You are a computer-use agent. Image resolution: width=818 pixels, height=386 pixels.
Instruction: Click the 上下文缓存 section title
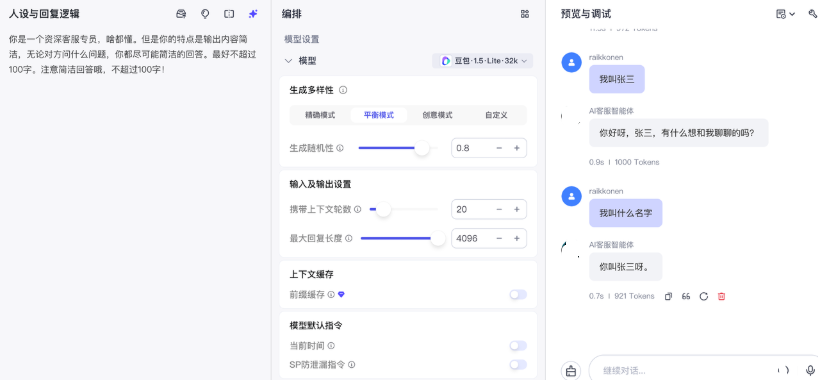coord(311,274)
